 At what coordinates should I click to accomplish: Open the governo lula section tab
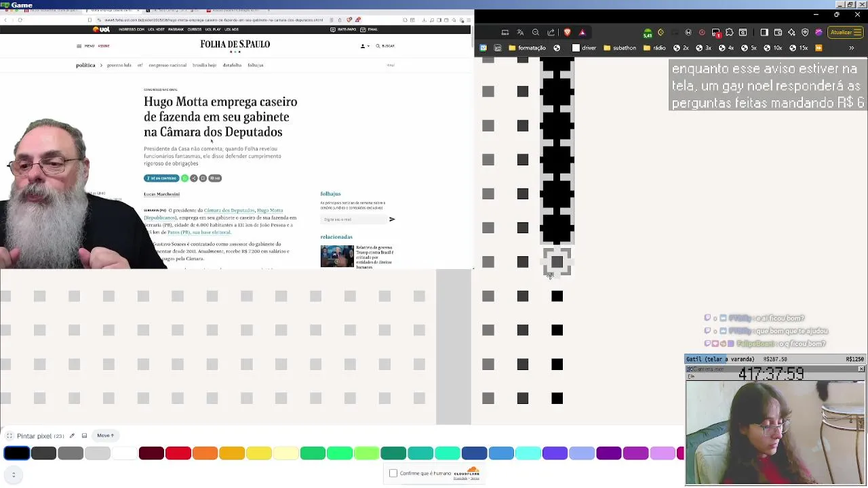click(119, 65)
